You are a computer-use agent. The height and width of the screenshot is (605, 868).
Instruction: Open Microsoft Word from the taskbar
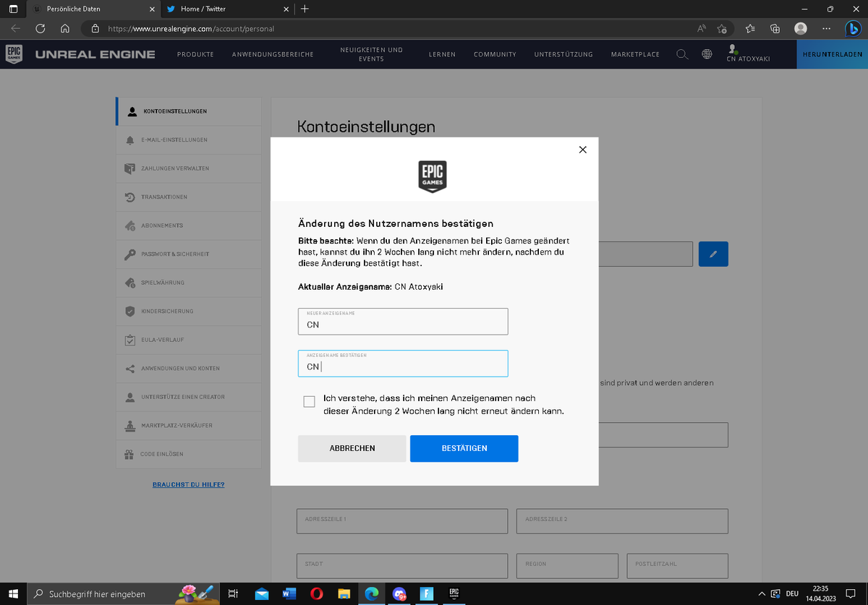pos(289,593)
